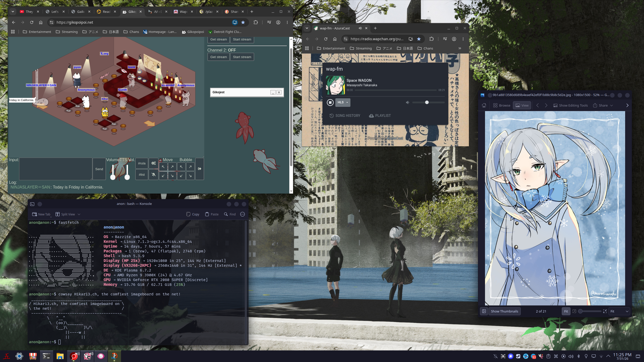Viewport: 644px width, 362px height.
Task: Open SONG HISTORY in wap-fm
Action: coord(345,116)
